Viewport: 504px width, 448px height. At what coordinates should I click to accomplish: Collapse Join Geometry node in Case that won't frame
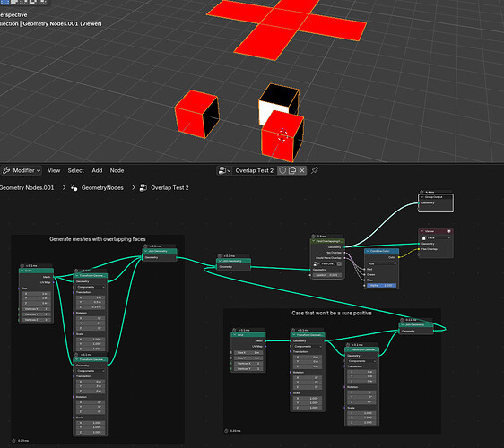click(402, 324)
